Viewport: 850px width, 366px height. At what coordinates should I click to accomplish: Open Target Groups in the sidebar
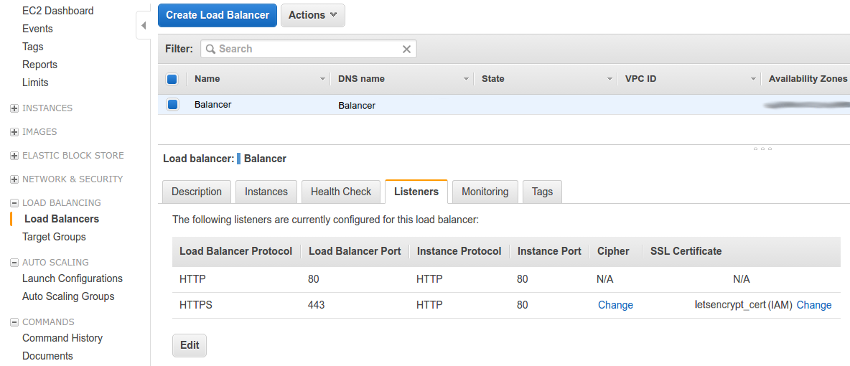pyautogui.click(x=54, y=237)
